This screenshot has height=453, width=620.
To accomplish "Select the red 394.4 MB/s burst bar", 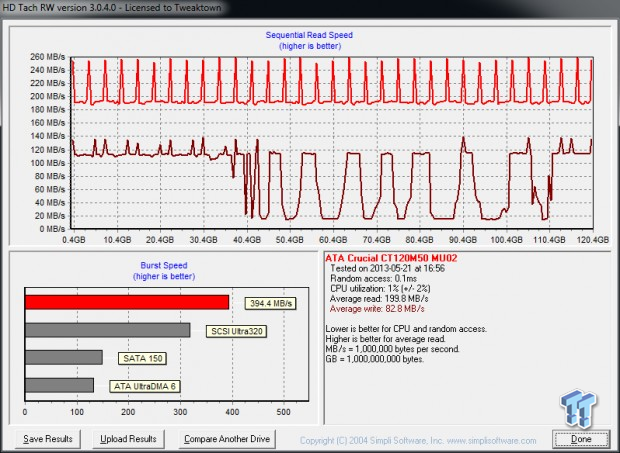I will pyautogui.click(x=127, y=302).
